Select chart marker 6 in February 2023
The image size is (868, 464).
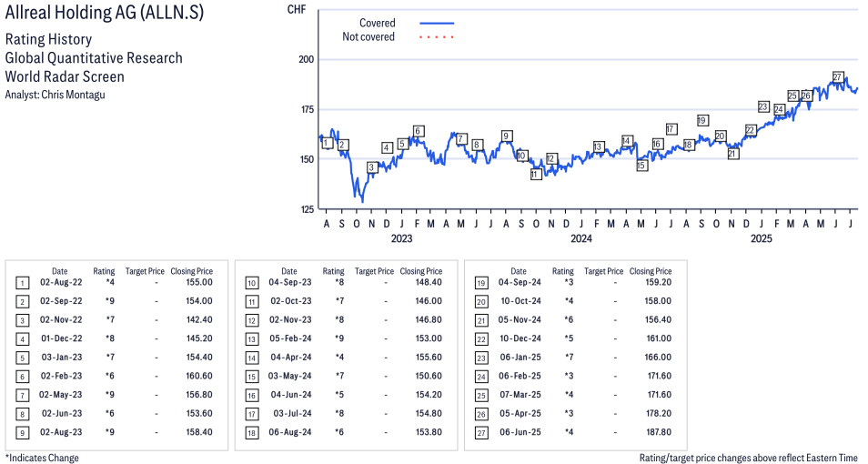(x=418, y=131)
